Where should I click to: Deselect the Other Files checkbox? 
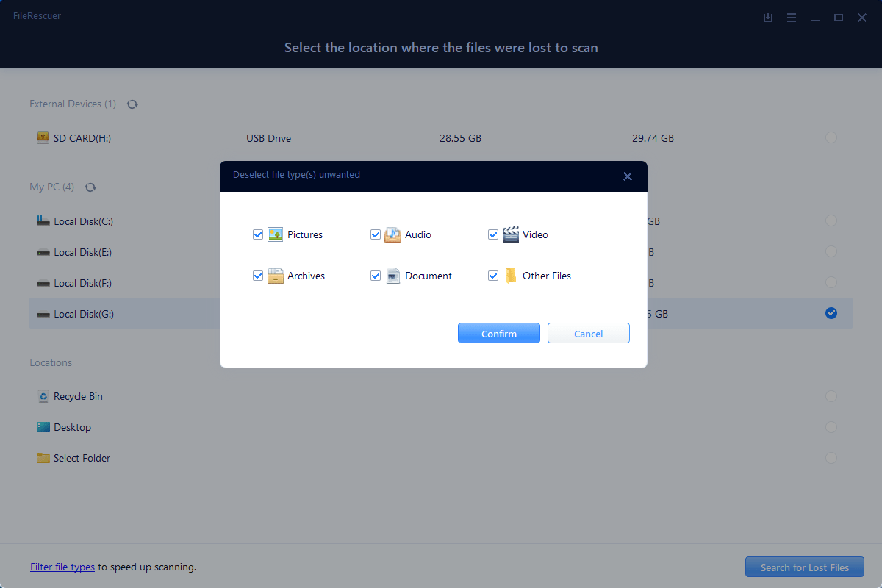click(493, 276)
